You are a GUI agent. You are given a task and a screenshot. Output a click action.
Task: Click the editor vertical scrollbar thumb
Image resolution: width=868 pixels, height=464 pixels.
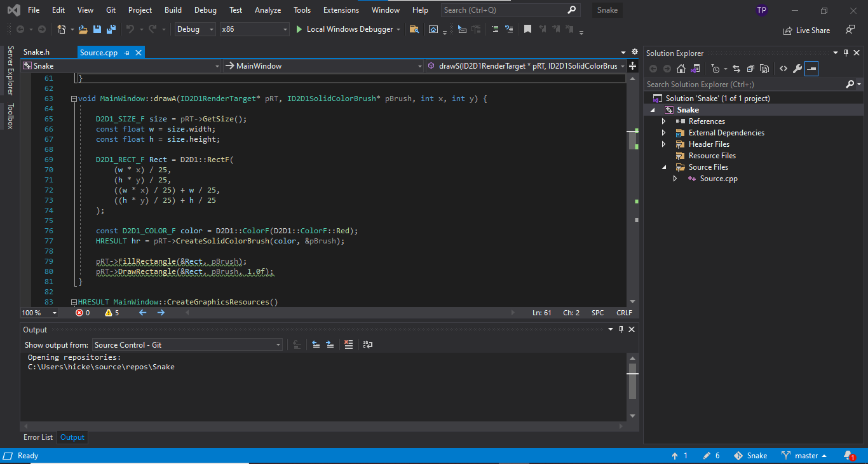click(632, 140)
